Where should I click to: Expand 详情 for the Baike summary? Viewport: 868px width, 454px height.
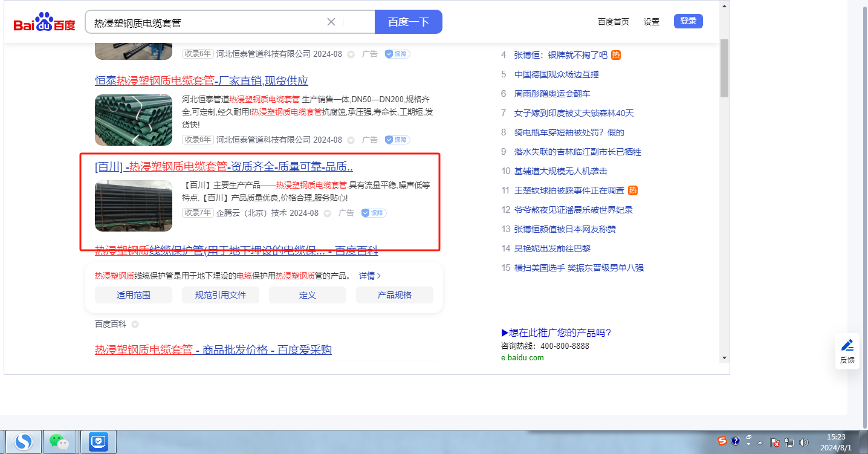tap(370, 276)
